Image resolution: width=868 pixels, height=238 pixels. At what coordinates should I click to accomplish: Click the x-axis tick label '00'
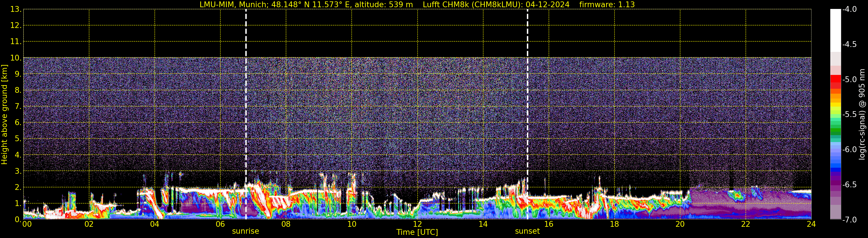pos(26,224)
